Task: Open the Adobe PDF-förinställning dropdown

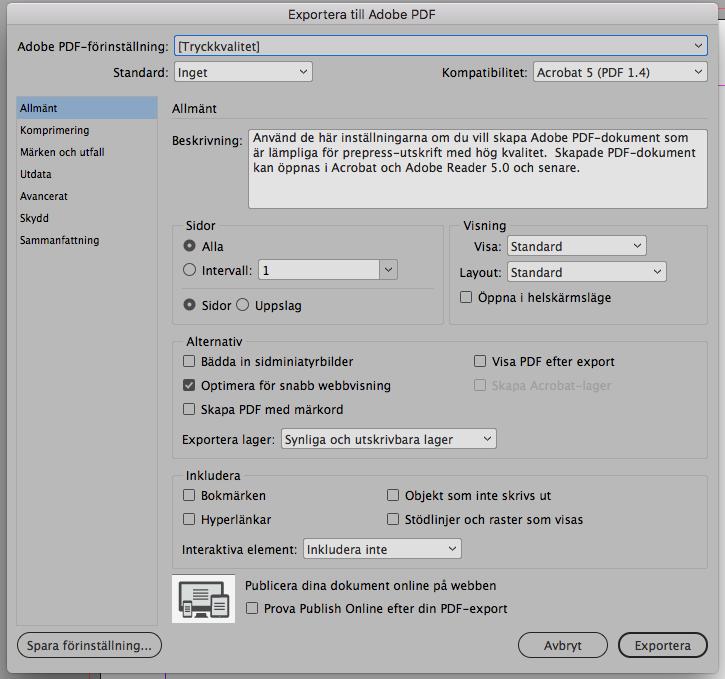Action: [x=441, y=46]
